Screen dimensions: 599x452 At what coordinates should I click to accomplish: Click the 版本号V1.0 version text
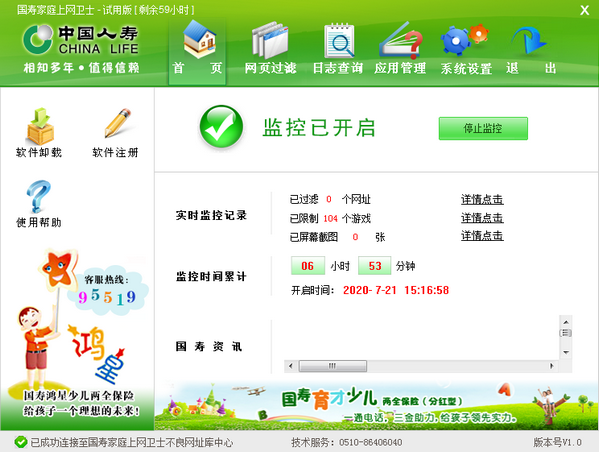click(557, 442)
